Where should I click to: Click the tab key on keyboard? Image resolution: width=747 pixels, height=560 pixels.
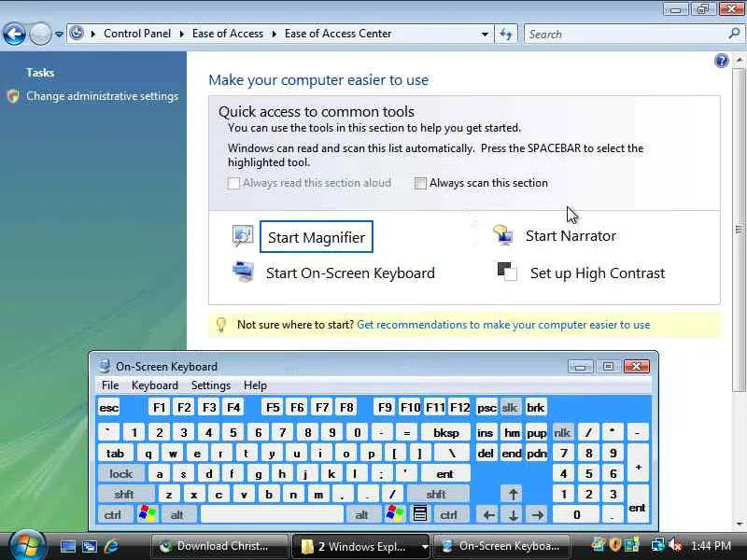[x=115, y=454]
